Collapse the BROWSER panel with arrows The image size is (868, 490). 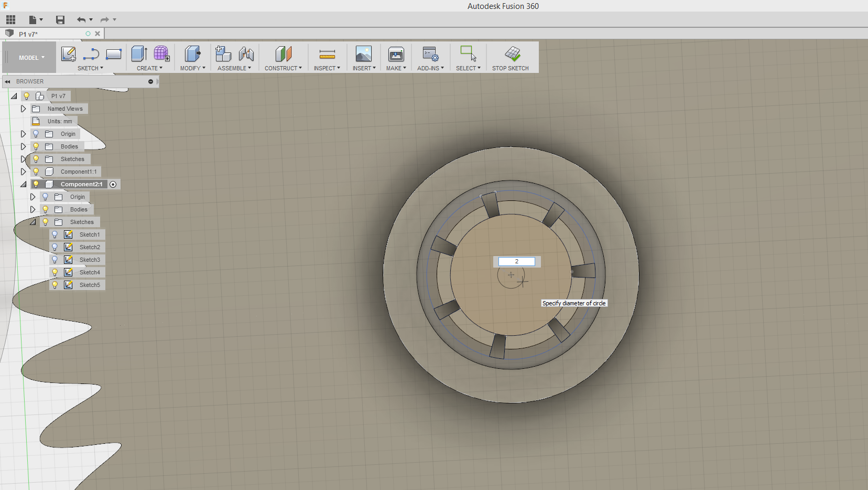8,81
